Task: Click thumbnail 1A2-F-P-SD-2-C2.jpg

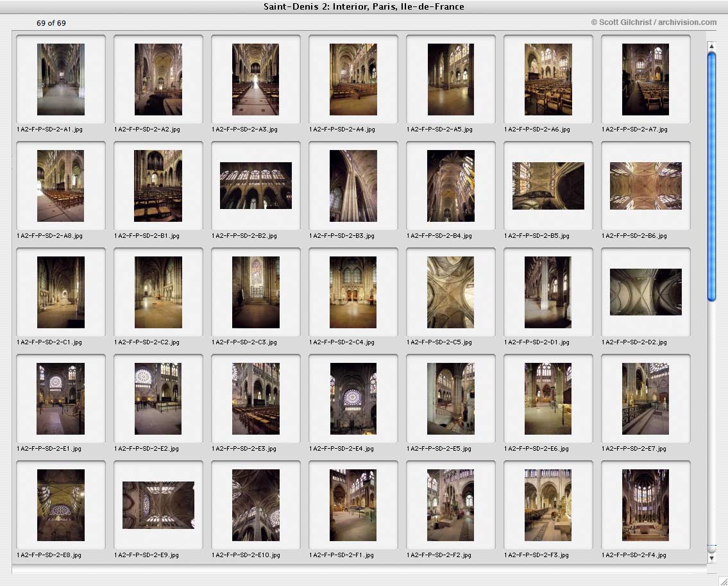Action: 158,292
